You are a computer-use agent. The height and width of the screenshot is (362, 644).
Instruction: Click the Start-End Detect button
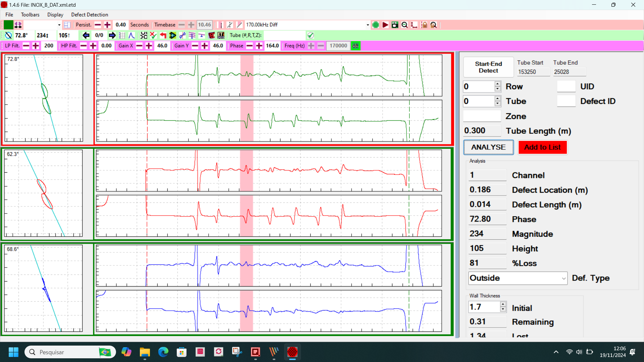pos(488,67)
